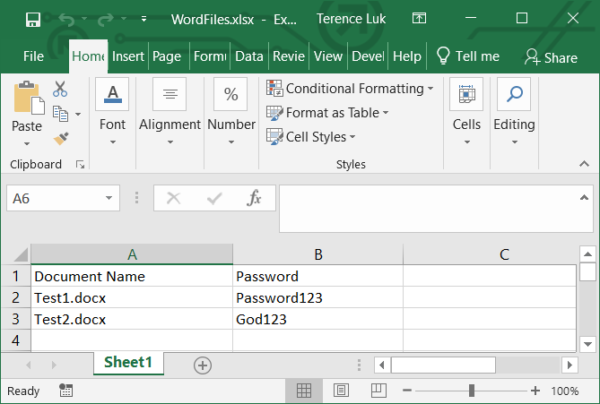Select row 2 header

[x=16, y=298]
